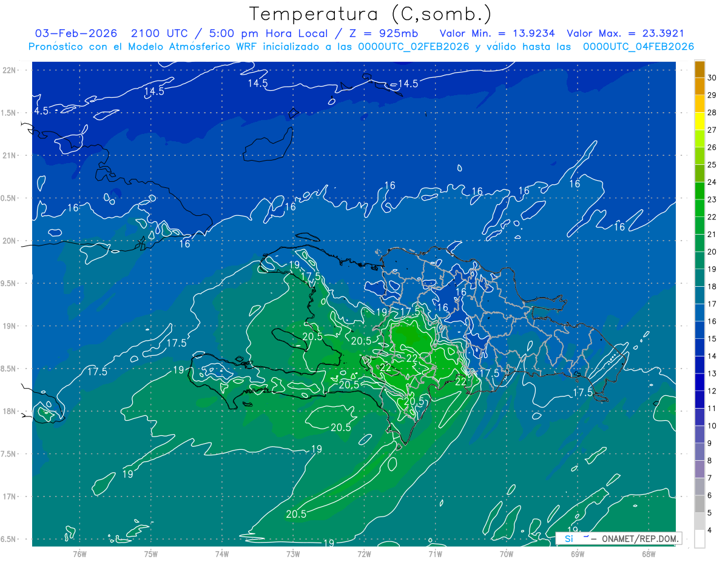Select the '0000UTC_02FEB2026' initialization timestamp
Viewport: 728px width, 562px height.
tap(414, 47)
